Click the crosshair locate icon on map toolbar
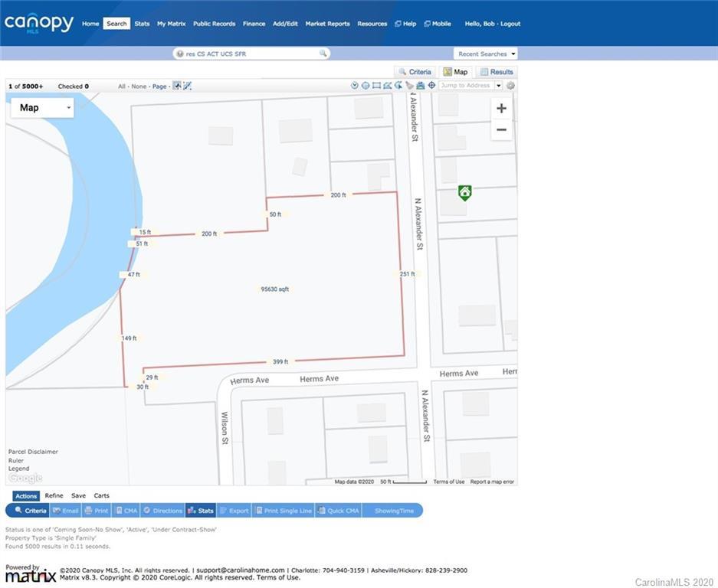Image resolution: width=718 pixels, height=588 pixels. pyautogui.click(x=431, y=86)
